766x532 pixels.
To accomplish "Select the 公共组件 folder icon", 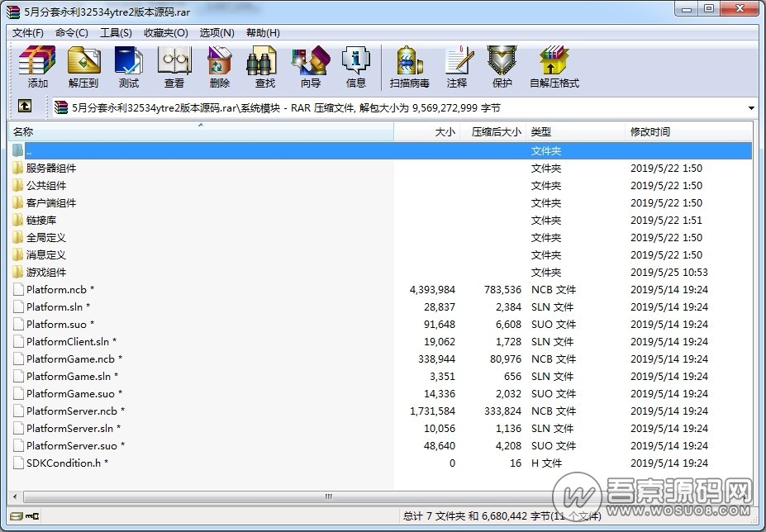I will pos(18,185).
